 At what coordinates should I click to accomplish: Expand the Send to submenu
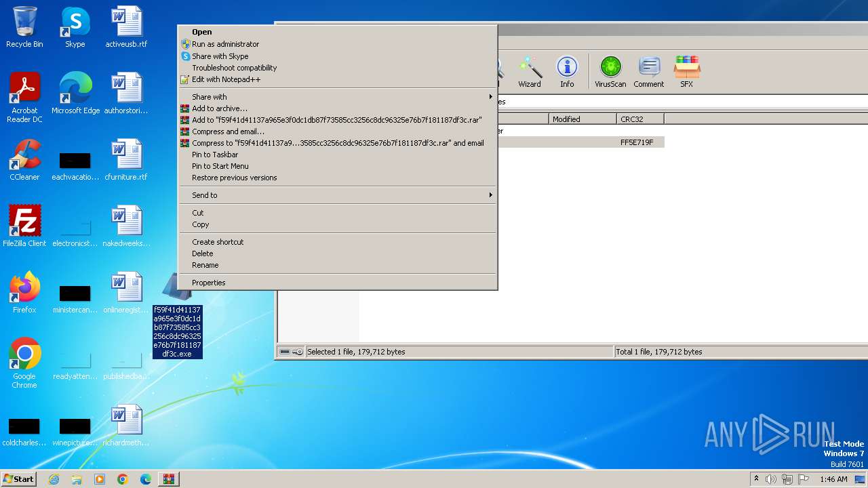(337, 195)
